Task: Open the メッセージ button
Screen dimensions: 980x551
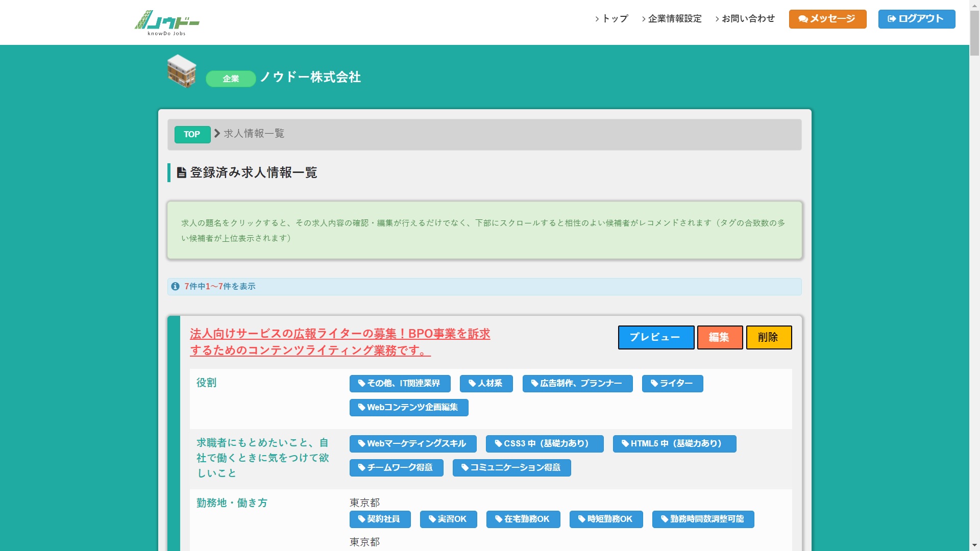Action: point(827,19)
